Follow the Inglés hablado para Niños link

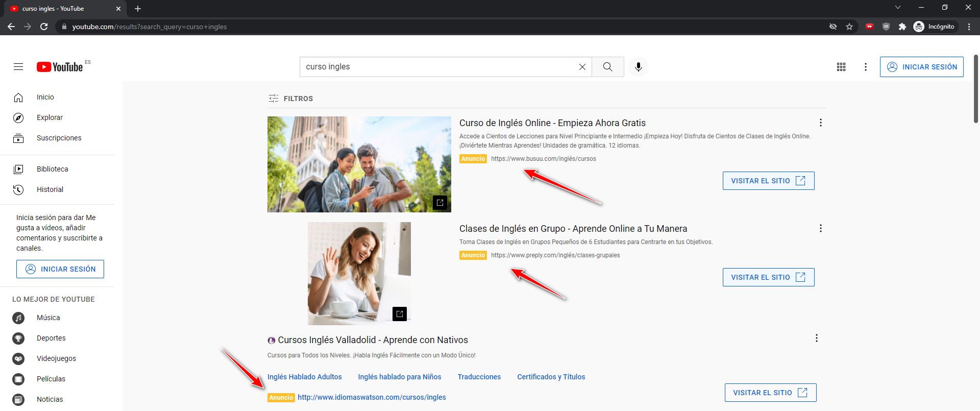tap(400, 377)
